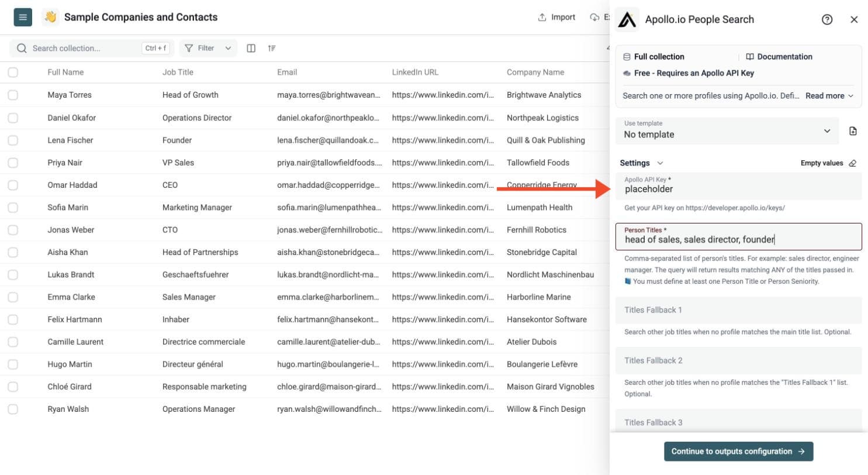Click the Full collection label
The image size is (868, 475).
pyautogui.click(x=659, y=57)
